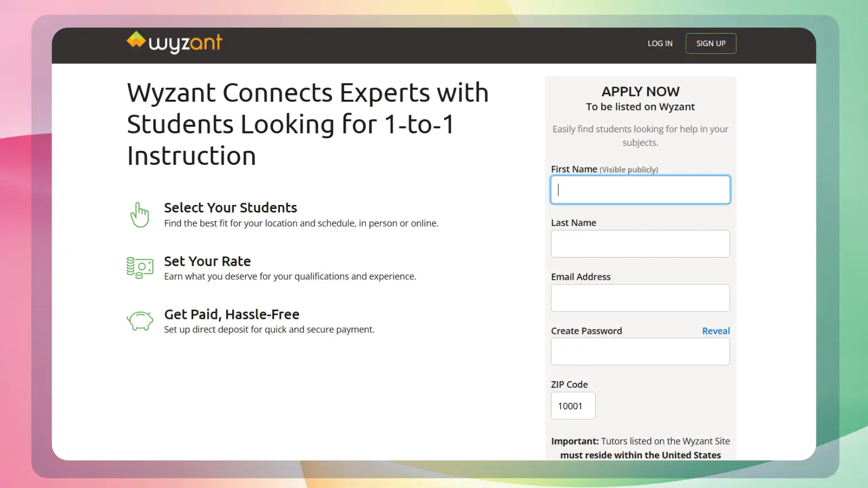This screenshot has width=868, height=488.
Task: Click the 'To be listed on Wyzant' subtitle
Action: point(640,107)
